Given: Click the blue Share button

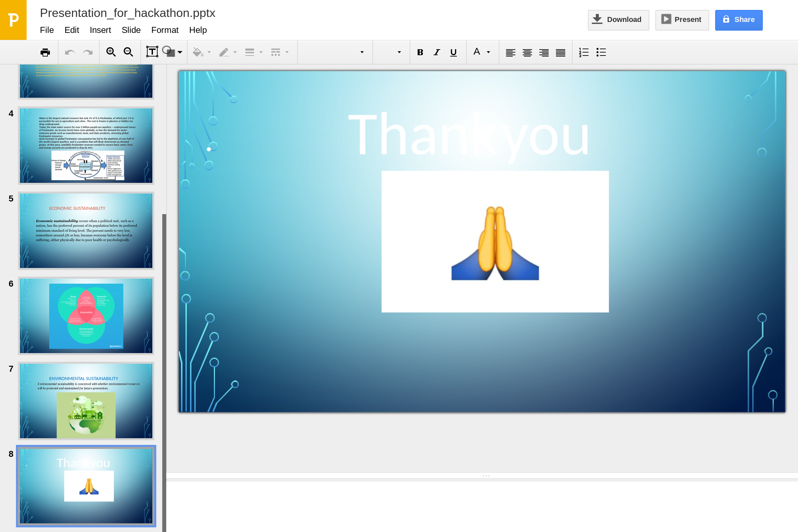Looking at the screenshot, I should (738, 20).
